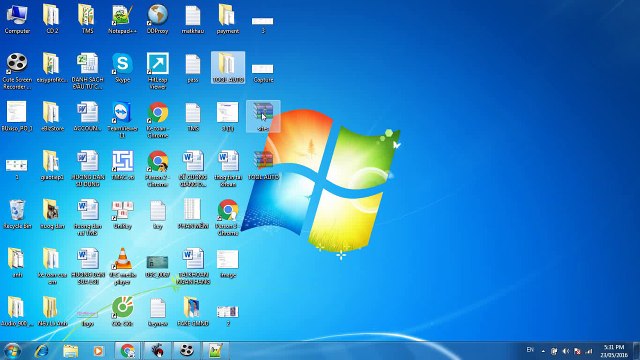Open the Action Center flag icon
The image size is (640, 360).
click(x=577, y=351)
